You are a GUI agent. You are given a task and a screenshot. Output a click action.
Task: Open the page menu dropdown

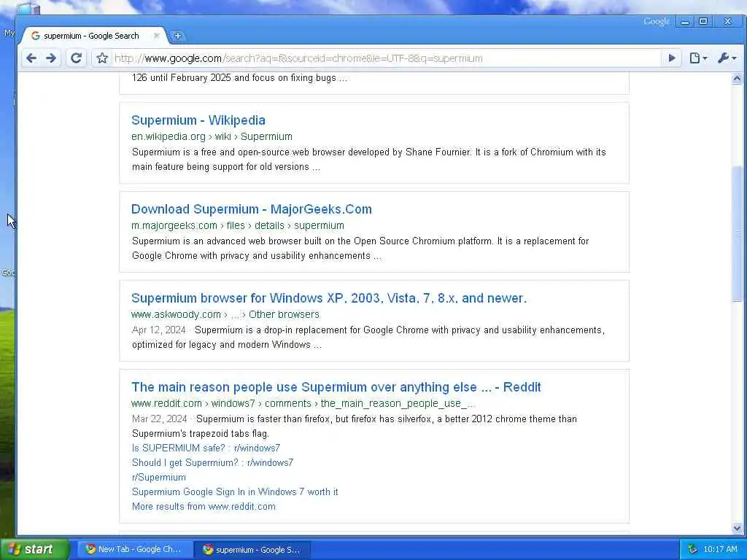click(698, 58)
